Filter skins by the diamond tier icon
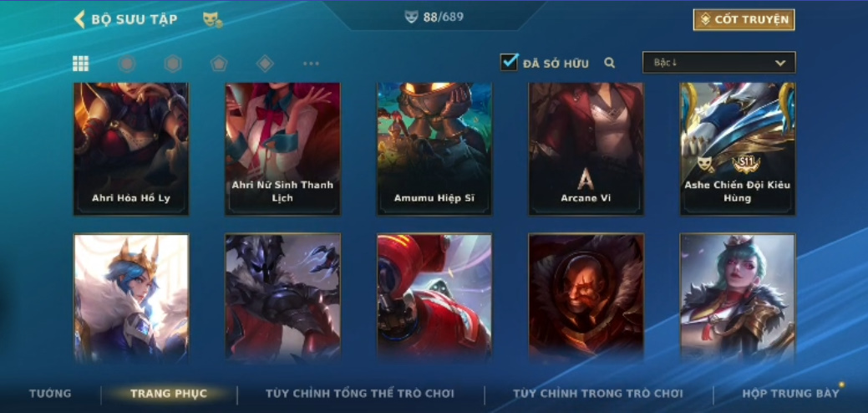The width and height of the screenshot is (868, 413). click(265, 64)
